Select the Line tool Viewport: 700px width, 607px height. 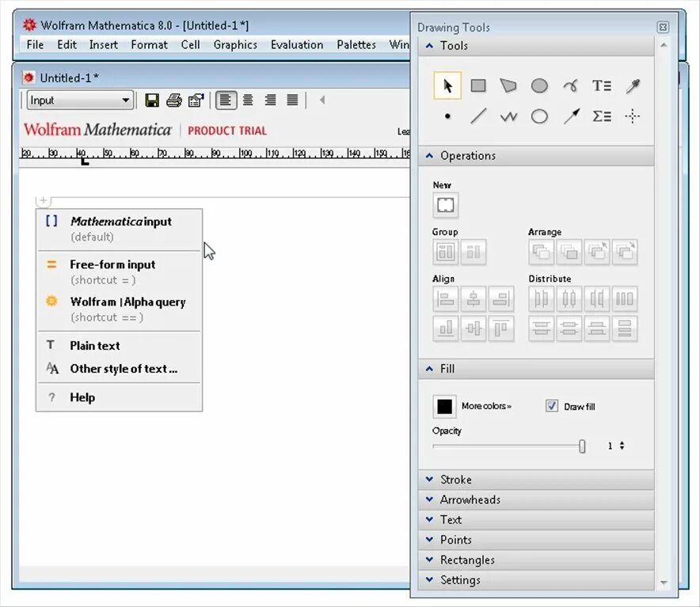tap(478, 116)
